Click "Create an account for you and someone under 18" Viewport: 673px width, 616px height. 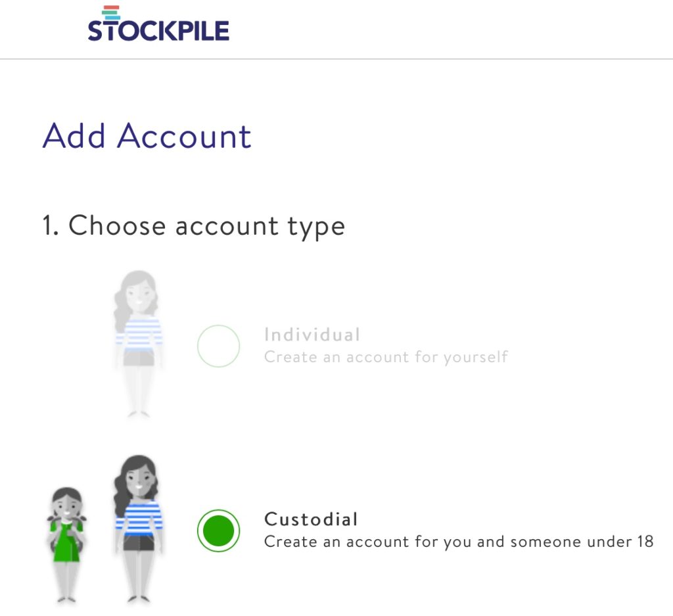click(x=459, y=541)
